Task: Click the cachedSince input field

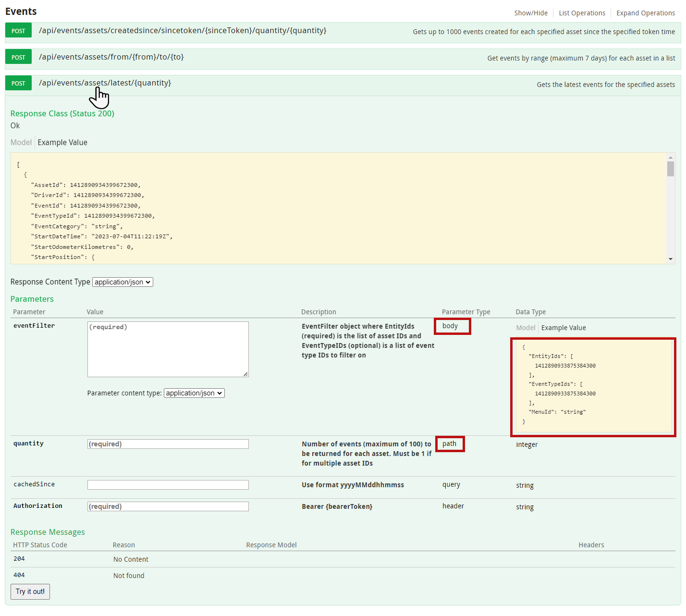Action: (x=168, y=485)
